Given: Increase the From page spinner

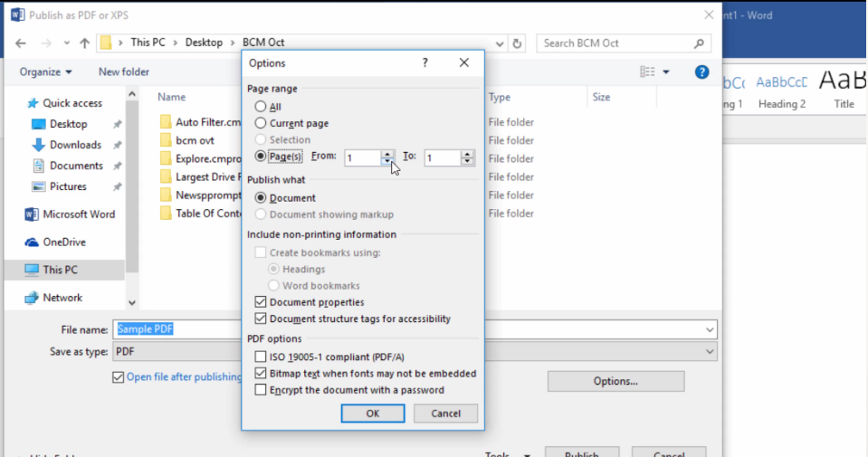Looking at the screenshot, I should tap(387, 155).
